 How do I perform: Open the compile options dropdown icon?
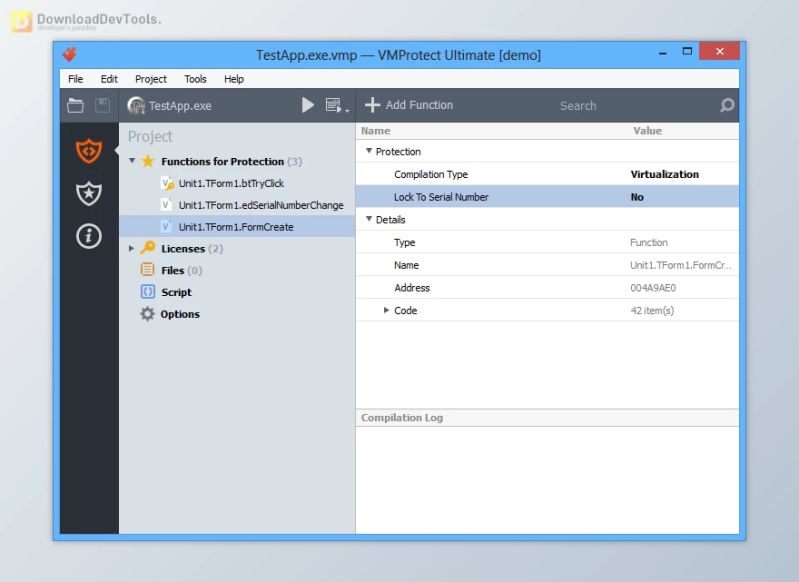pyautogui.click(x=337, y=105)
